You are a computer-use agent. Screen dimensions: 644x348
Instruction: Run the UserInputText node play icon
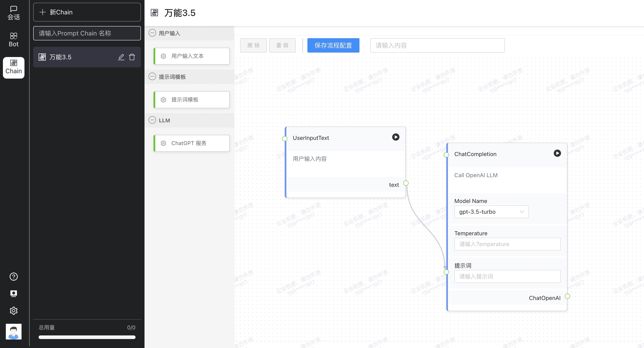click(396, 137)
